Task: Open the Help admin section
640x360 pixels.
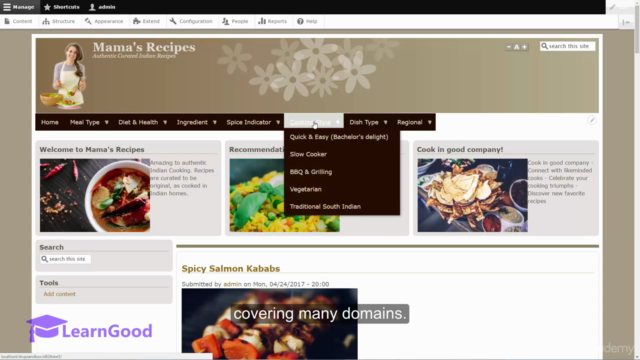Action: (307, 21)
